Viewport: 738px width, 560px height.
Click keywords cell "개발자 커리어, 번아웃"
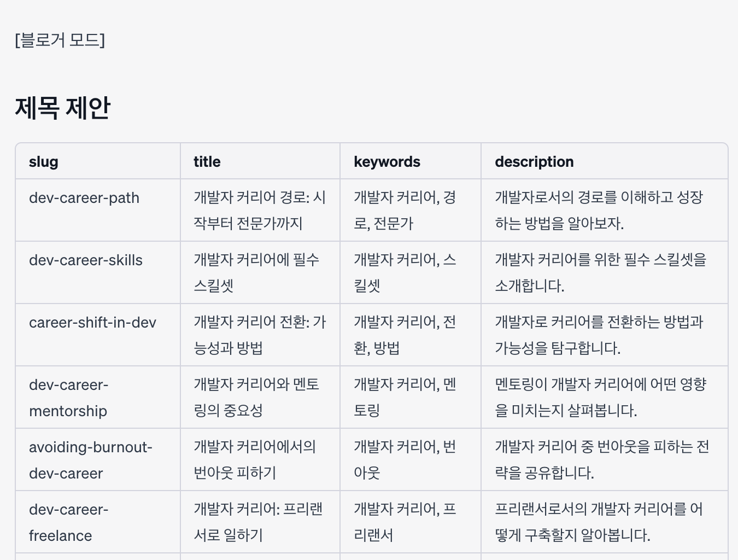point(405,460)
